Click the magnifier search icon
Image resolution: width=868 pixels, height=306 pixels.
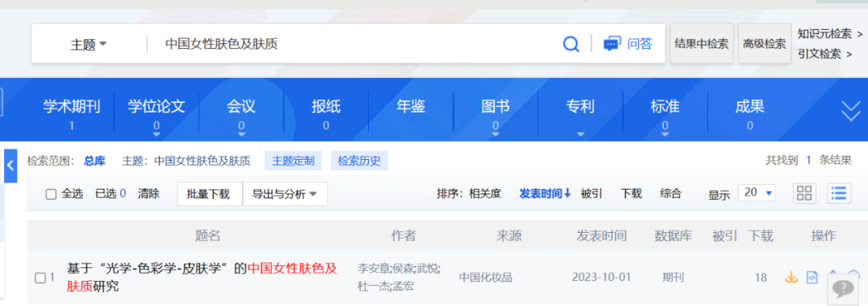click(x=571, y=43)
